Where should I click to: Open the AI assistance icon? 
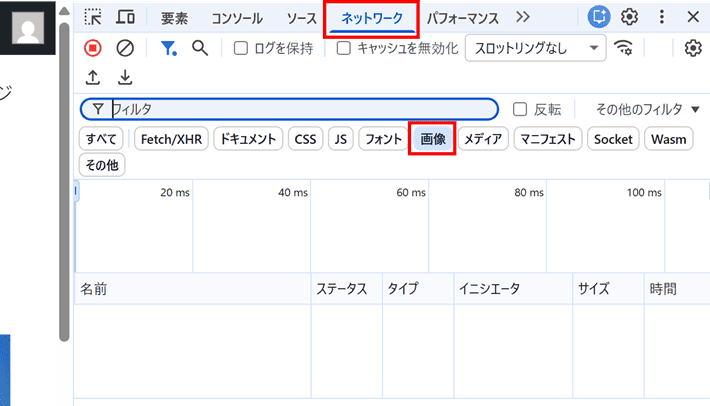599,17
